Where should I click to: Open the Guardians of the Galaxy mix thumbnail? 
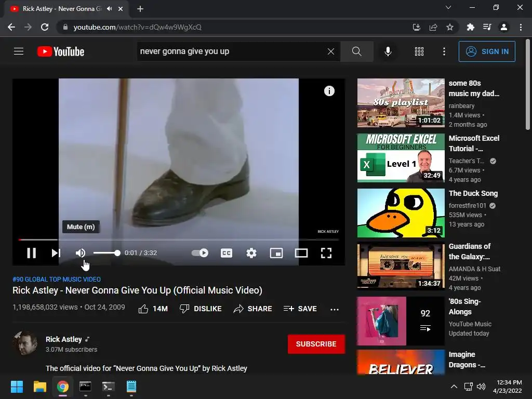[x=401, y=266]
